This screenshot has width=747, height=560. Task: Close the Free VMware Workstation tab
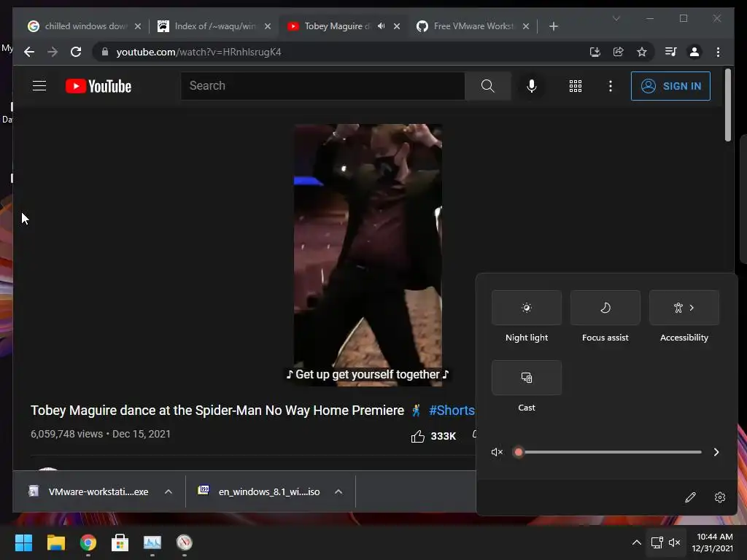click(x=526, y=26)
